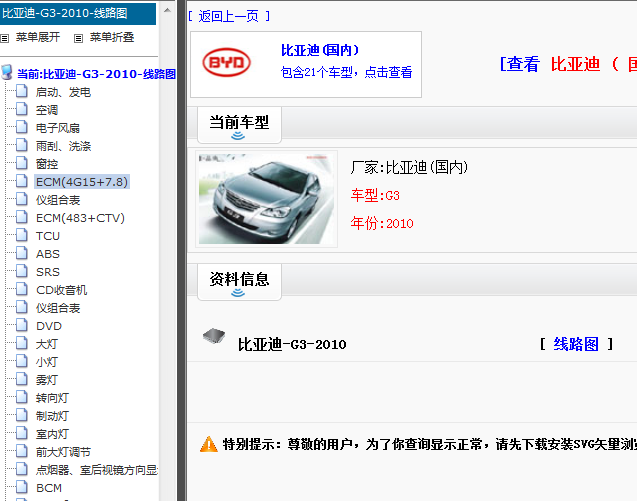Click the BYD G3 car thumbnail

pyautogui.click(x=266, y=199)
